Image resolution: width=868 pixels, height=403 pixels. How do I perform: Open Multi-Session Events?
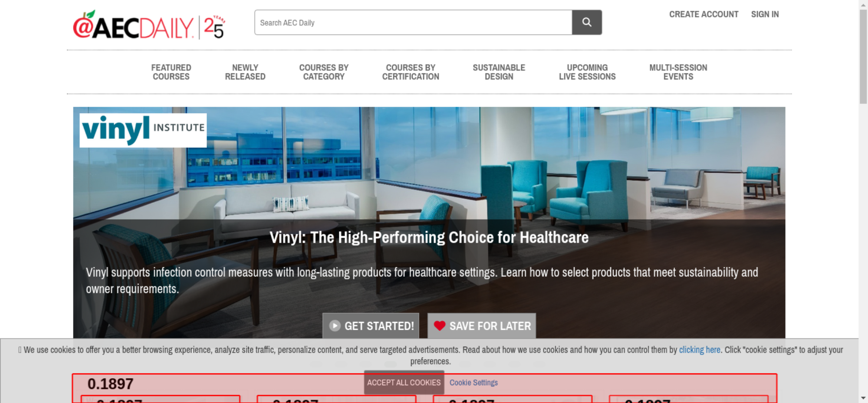tap(678, 72)
